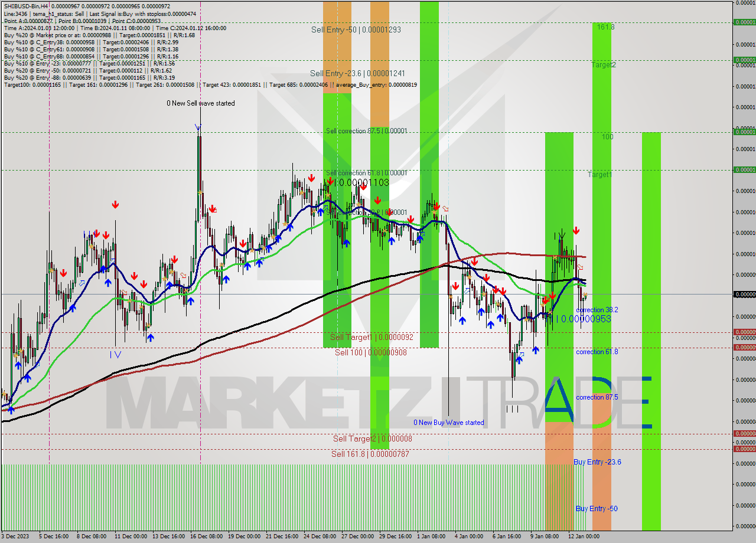Click the '1 Jan 08:00' time axis label
Viewport: 756px width, 543px height.
click(431, 537)
